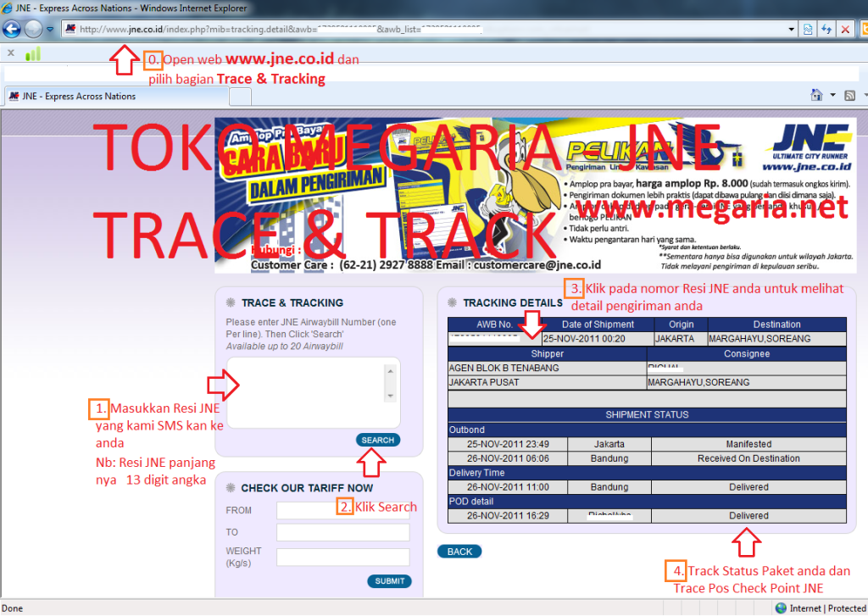
Task: Expand the Home button dropdown arrow
Action: point(832,95)
